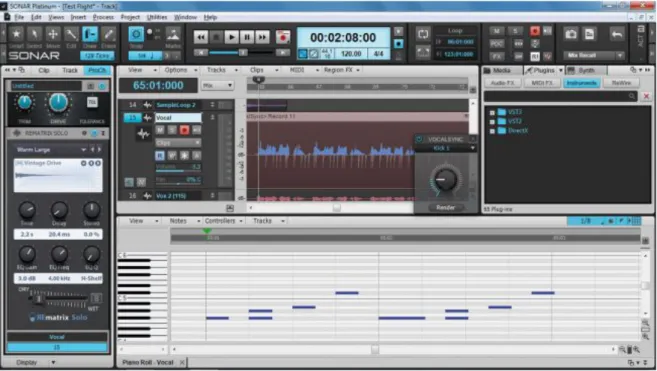Open the Warm Large preset dropdown

pyautogui.click(x=83, y=150)
